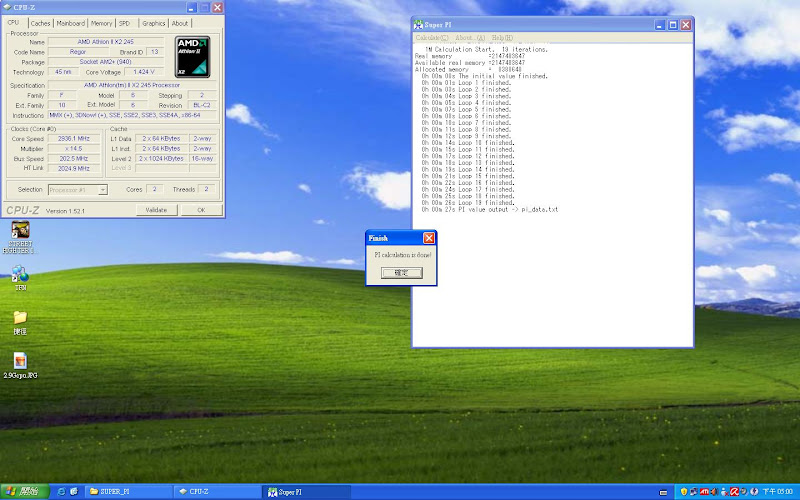
Task: Open the Calculate menu in Super PI
Action: click(432, 38)
